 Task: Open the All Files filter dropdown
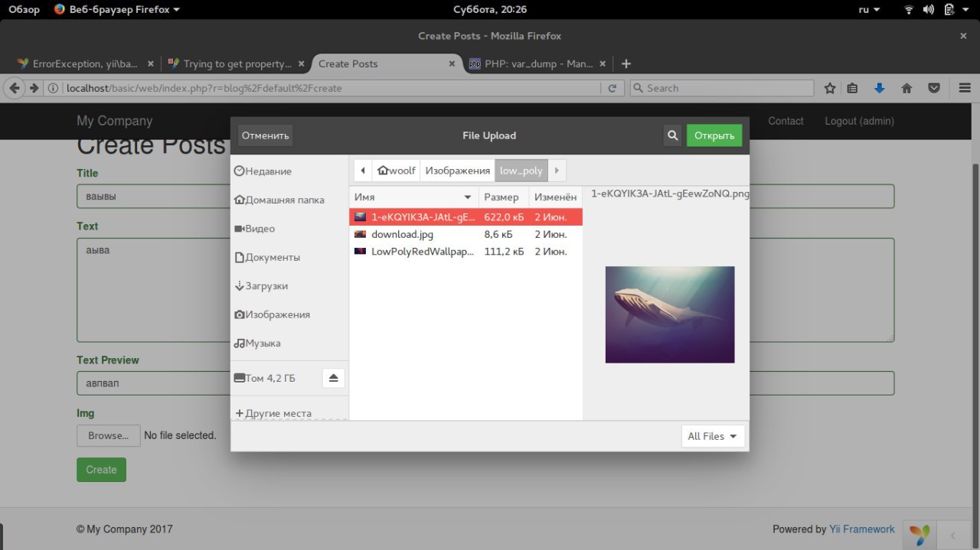(713, 436)
